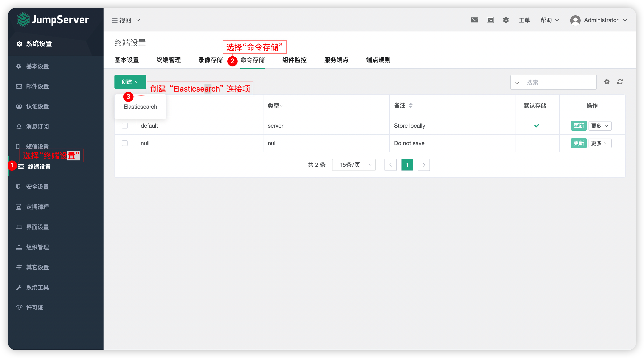This screenshot has height=358, width=644.
Task: Open table column settings gear
Action: tap(607, 82)
